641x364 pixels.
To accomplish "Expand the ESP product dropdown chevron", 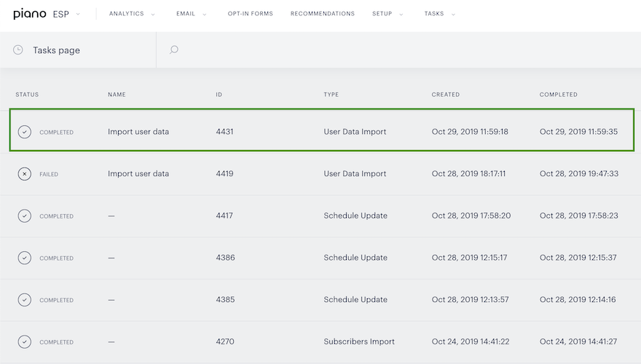I will pos(78,15).
